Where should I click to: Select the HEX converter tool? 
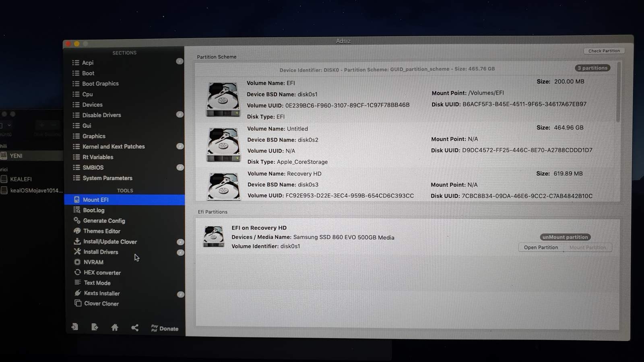click(102, 273)
